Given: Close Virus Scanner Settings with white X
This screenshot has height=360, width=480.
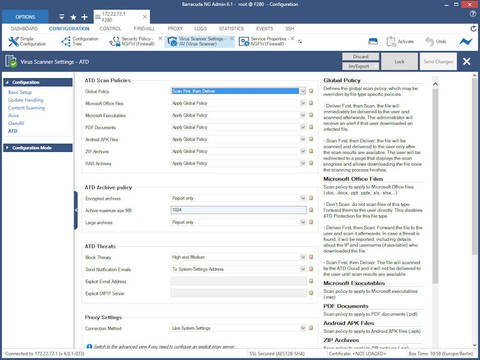Looking at the screenshot, I should click(x=467, y=61).
